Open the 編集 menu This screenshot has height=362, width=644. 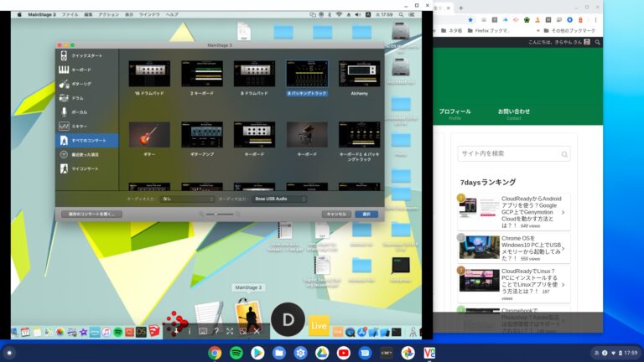[88, 15]
